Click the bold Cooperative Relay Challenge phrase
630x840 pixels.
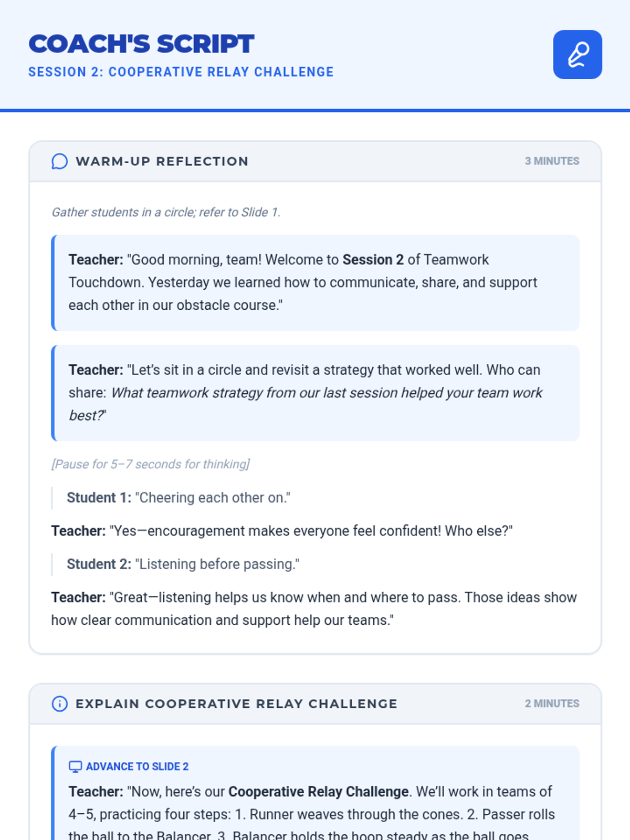click(318, 792)
